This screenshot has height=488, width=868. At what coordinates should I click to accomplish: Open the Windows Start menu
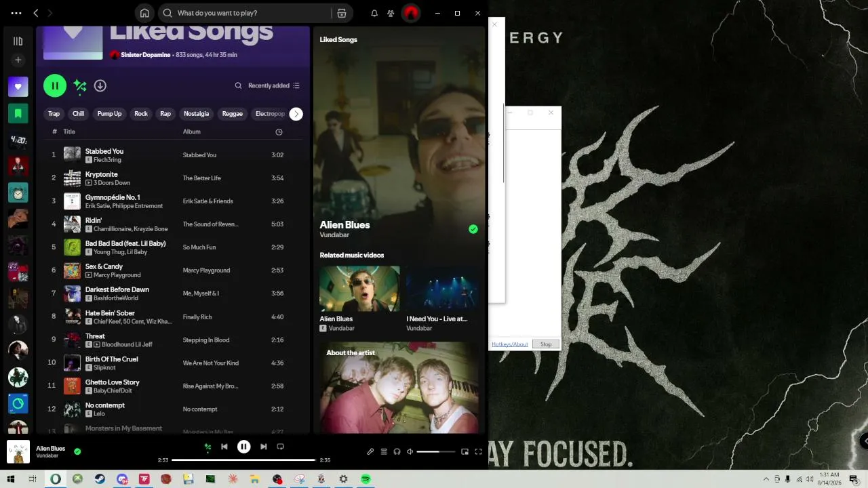click(11, 479)
